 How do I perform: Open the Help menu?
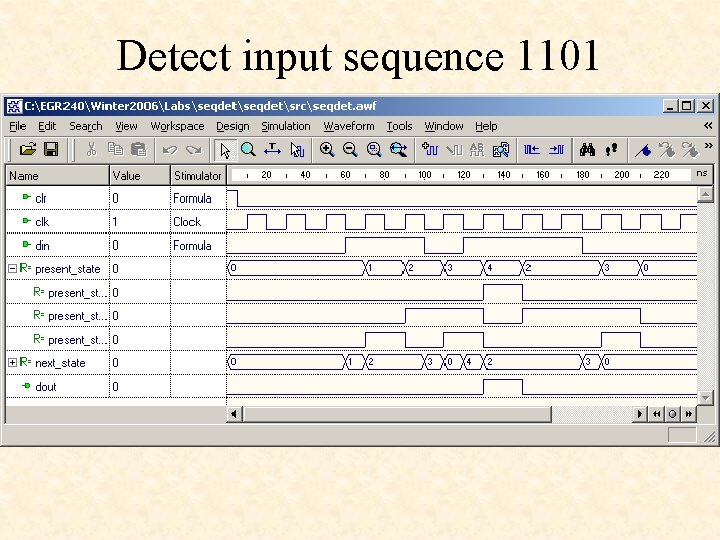(x=486, y=126)
